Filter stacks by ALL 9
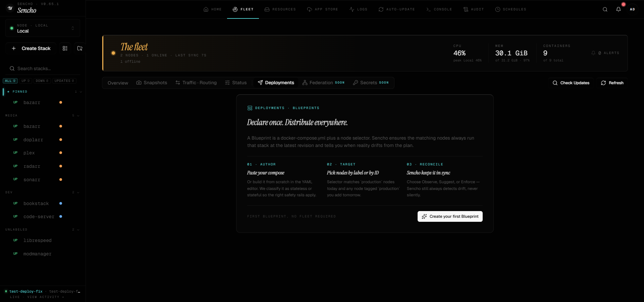This screenshot has width=644, height=302. click(10, 81)
